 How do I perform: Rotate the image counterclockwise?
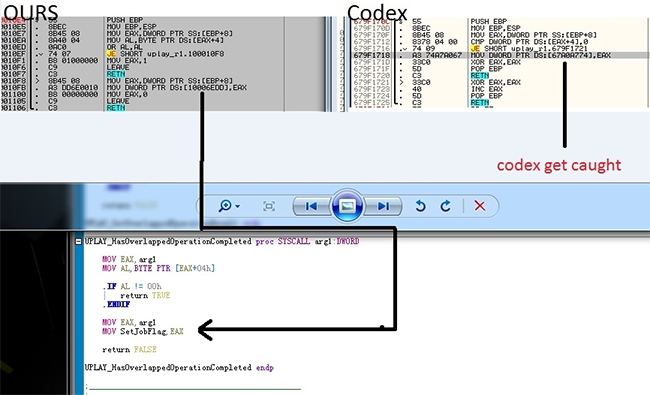click(420, 206)
